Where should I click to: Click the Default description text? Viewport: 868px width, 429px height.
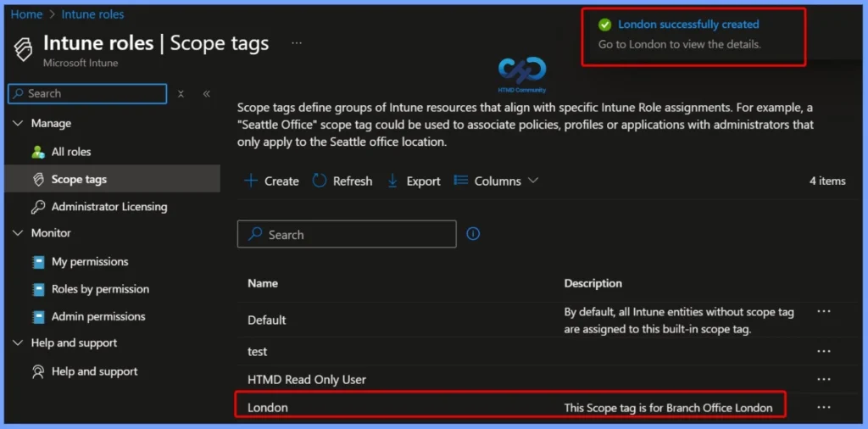[679, 320]
